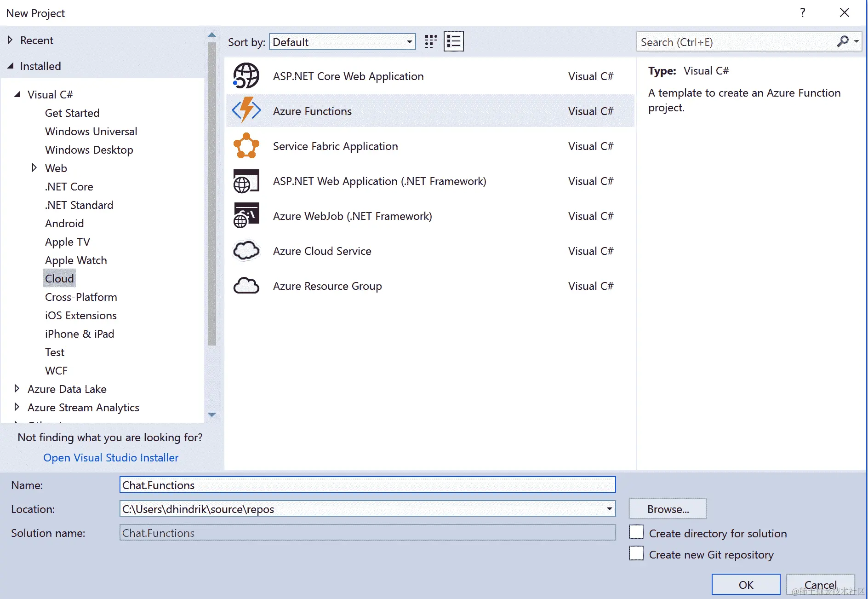This screenshot has height=599, width=868.
Task: Select Test category
Action: [55, 352]
